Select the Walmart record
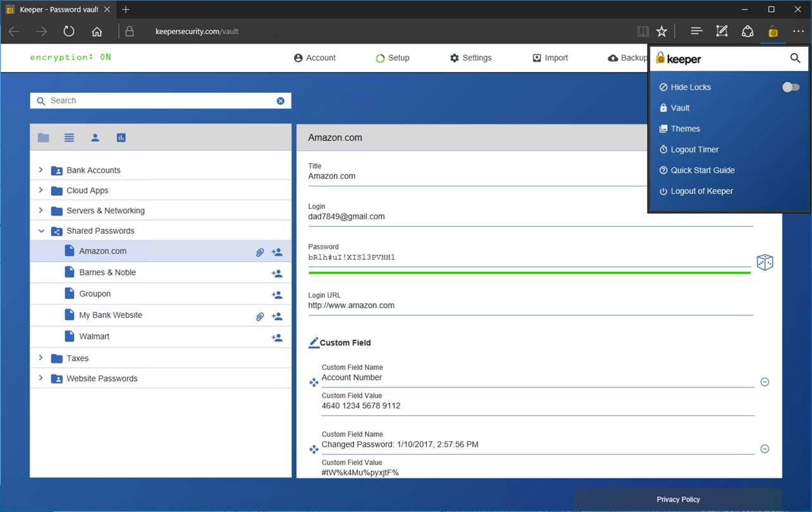 161,337
